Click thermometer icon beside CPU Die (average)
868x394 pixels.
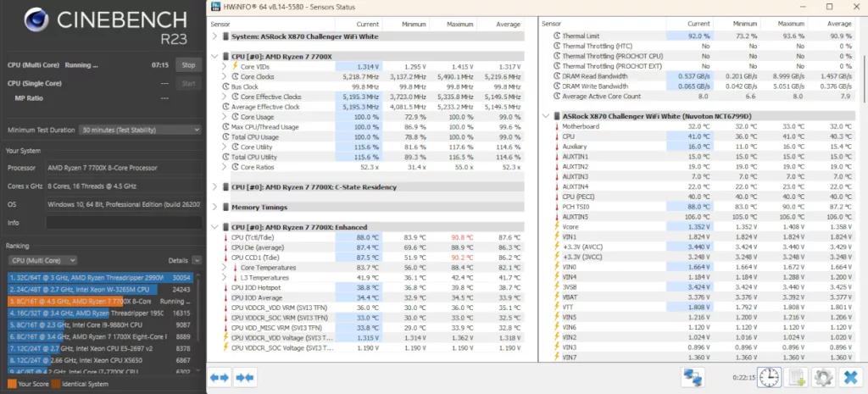[225, 247]
